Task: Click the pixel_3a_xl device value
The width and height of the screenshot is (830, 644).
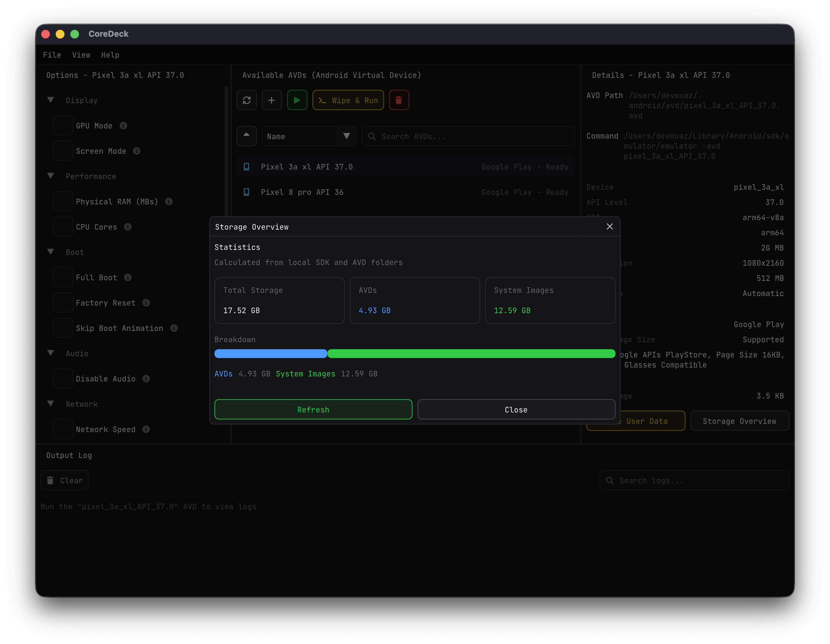Action: point(759,187)
